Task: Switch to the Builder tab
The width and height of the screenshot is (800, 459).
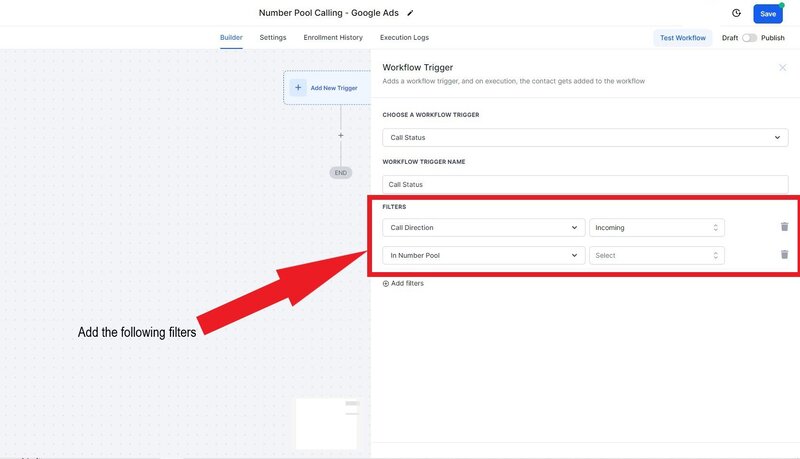Action: point(231,38)
